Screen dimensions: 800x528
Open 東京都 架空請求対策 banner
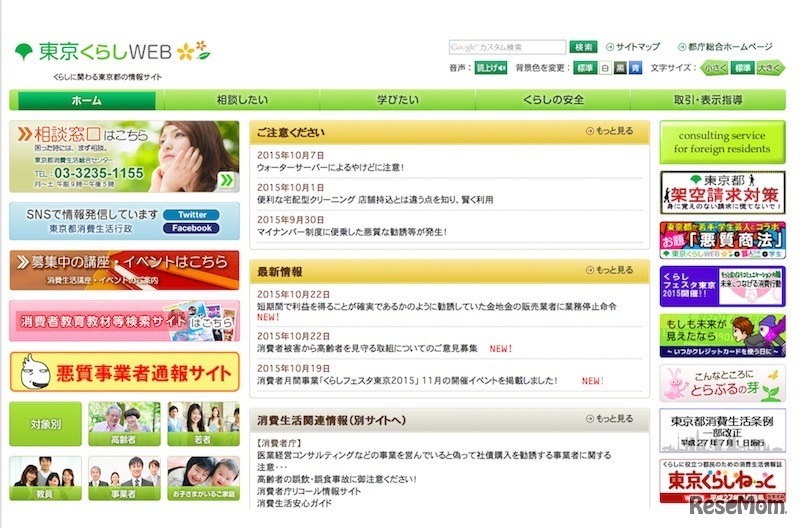(x=722, y=192)
